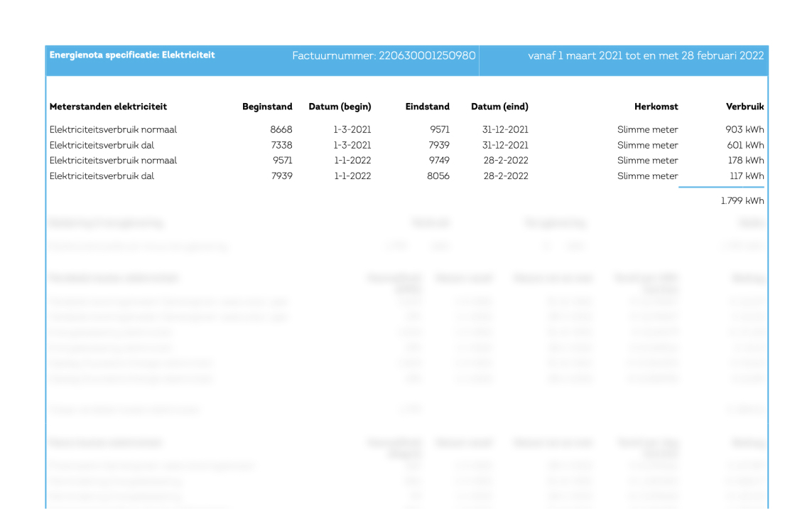Screen dimensions: 812x509
Task: Click end date 28-2-2022 in the 8056 row
Action: point(506,176)
